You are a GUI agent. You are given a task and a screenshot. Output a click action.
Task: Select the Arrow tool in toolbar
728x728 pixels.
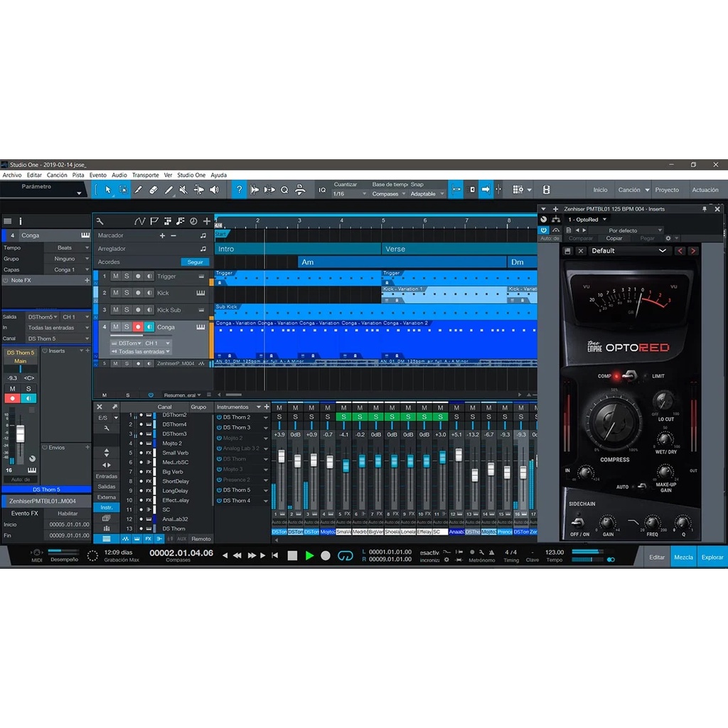pyautogui.click(x=108, y=190)
